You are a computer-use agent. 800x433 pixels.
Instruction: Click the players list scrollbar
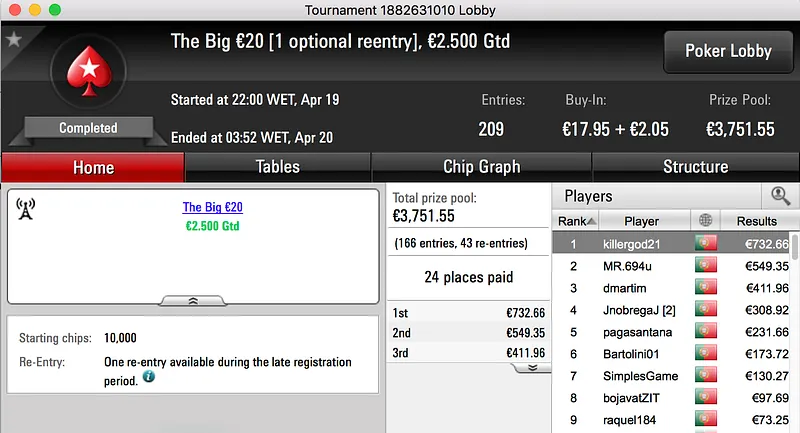coord(795,330)
